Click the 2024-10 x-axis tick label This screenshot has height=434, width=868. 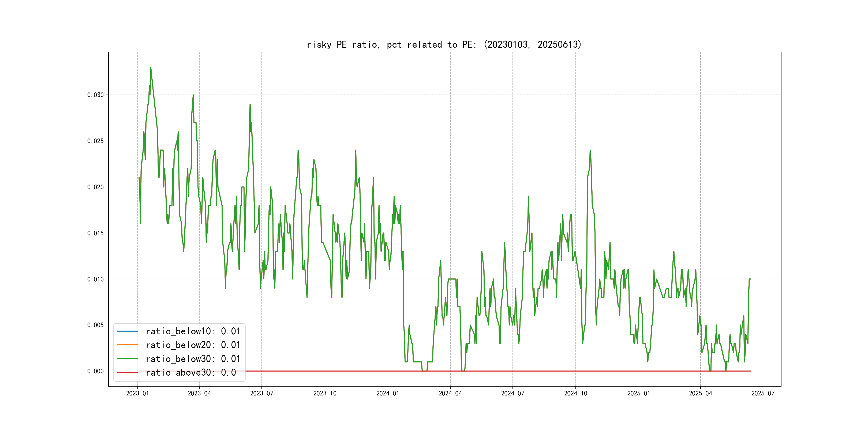[x=575, y=393]
